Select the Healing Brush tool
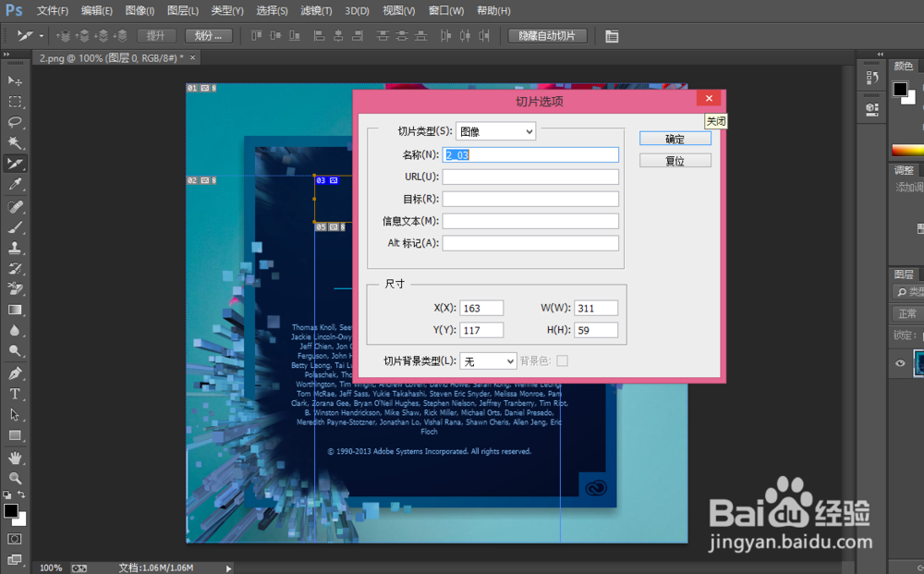 (15, 207)
